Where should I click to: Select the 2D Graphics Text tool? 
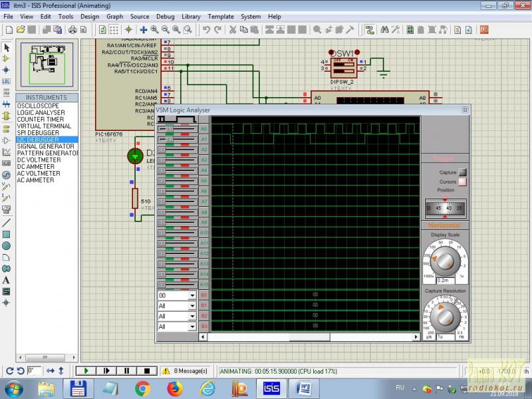pos(6,280)
